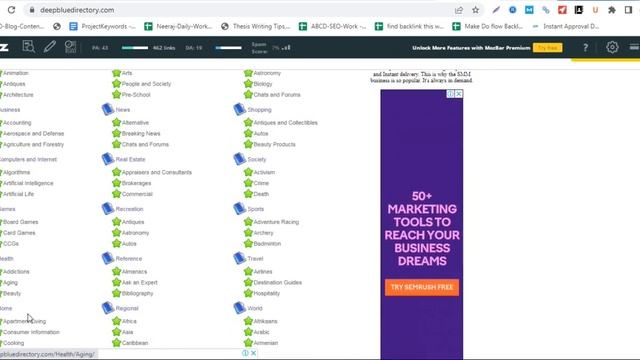Click the green star beside Adventure Racing
640x360 pixels.
[248, 222]
